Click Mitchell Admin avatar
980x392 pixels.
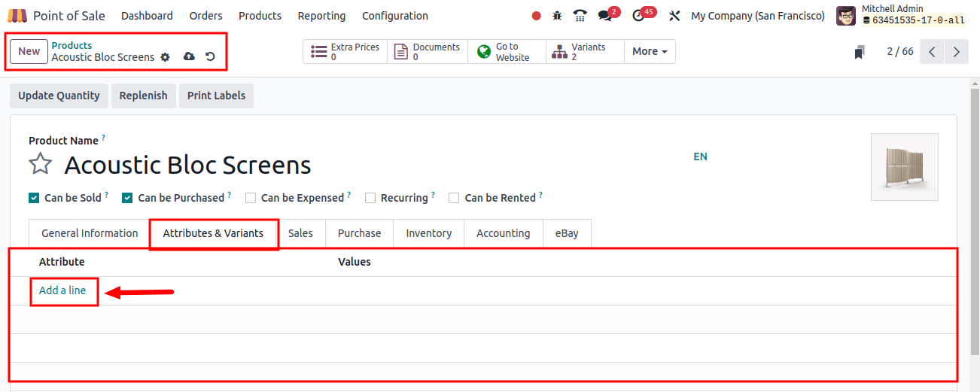tap(846, 16)
